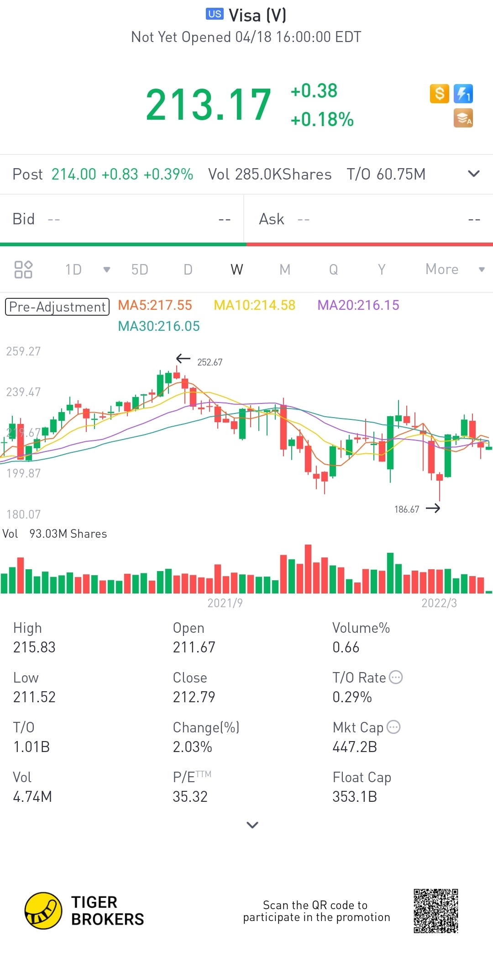Tap the Tiger Brokers logo
Viewport: 493px width, 980px height.
[84, 911]
